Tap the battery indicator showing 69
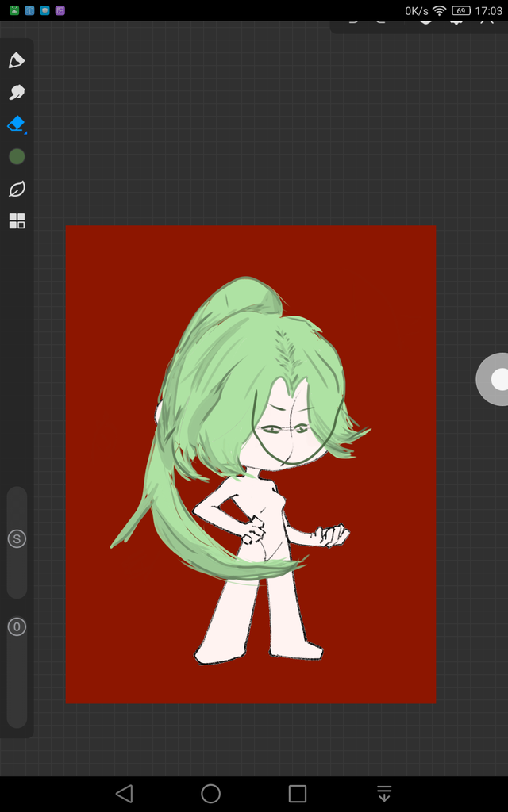This screenshot has width=508, height=812. [x=461, y=11]
